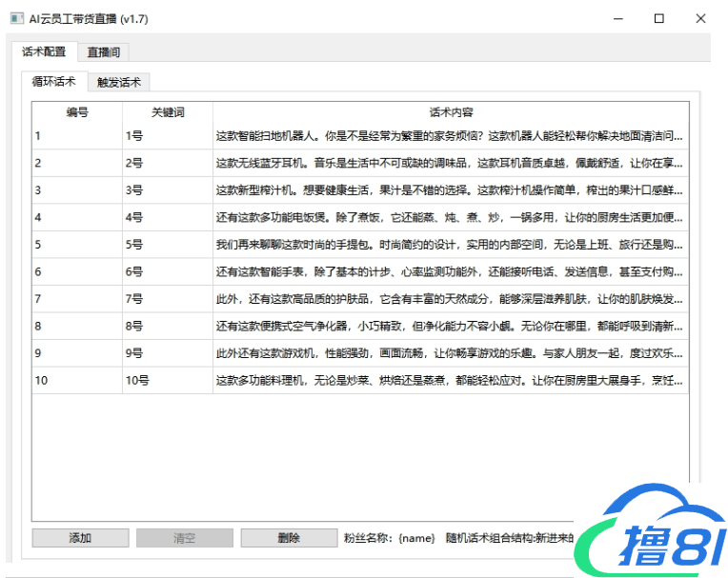This screenshot has width=728, height=578.
Task: Select the 5号 keyword cell
Action: click(x=168, y=245)
